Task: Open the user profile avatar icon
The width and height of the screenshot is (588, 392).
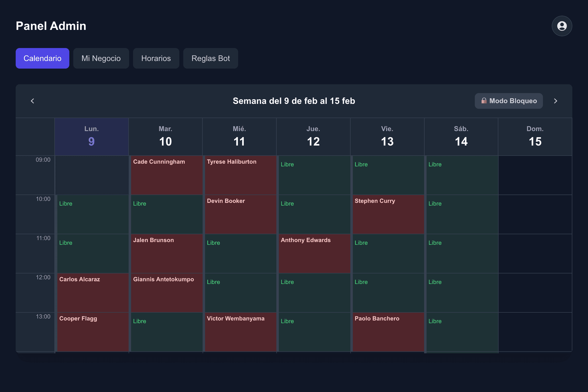Action: pyautogui.click(x=562, y=26)
